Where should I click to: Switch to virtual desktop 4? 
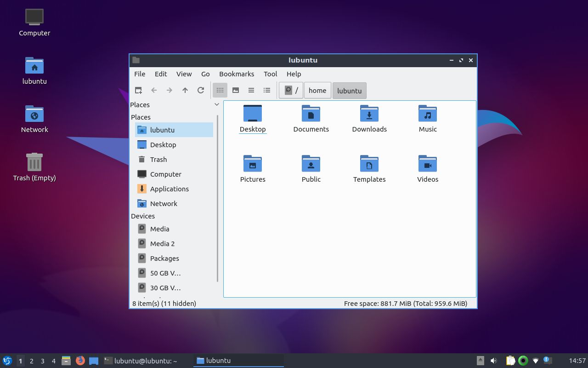pos(53,361)
